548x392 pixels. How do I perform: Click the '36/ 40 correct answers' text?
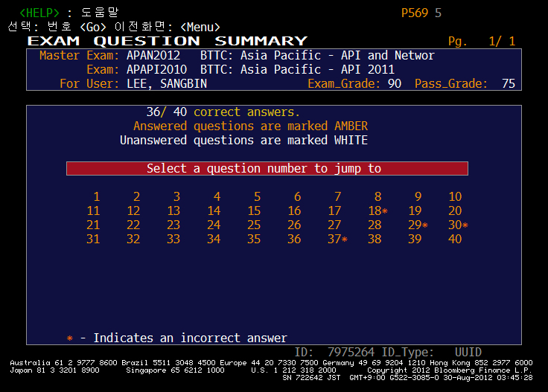223,112
